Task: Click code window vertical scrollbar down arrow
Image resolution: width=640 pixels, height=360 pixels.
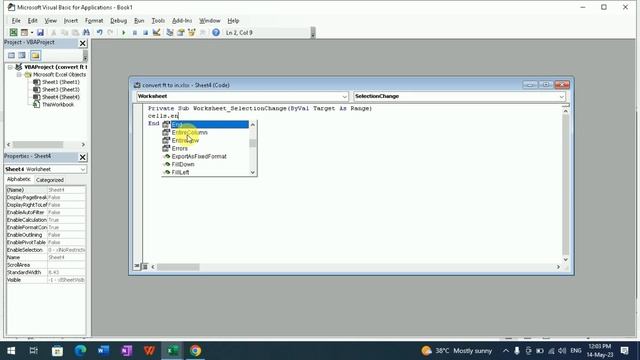Action: 565,259
